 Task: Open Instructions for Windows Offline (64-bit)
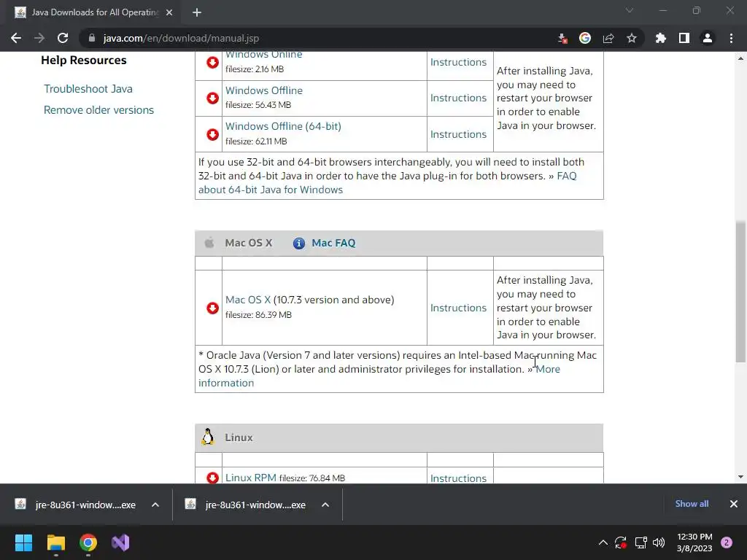tap(458, 134)
